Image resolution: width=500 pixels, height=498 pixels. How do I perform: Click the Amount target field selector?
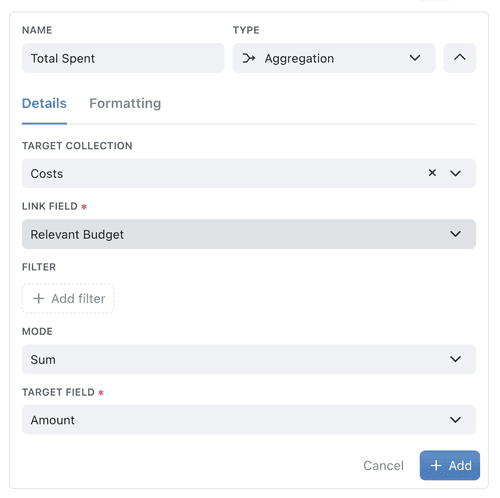(x=249, y=420)
